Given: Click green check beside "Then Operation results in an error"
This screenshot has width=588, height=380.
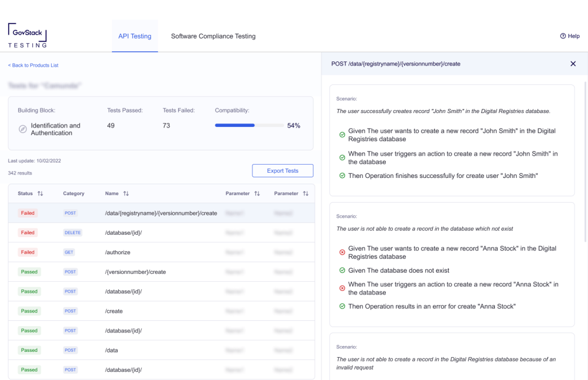Looking at the screenshot, I should point(342,306).
